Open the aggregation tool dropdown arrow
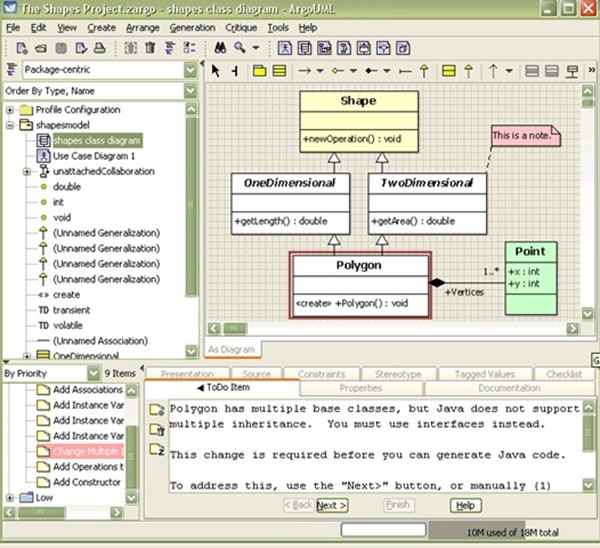This screenshot has height=548, width=600. 354,71
